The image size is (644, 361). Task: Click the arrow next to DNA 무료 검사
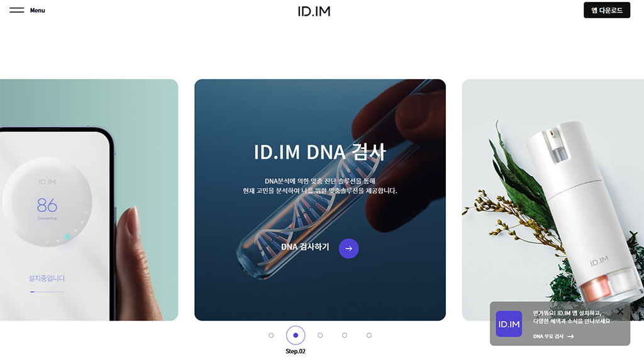(570, 336)
